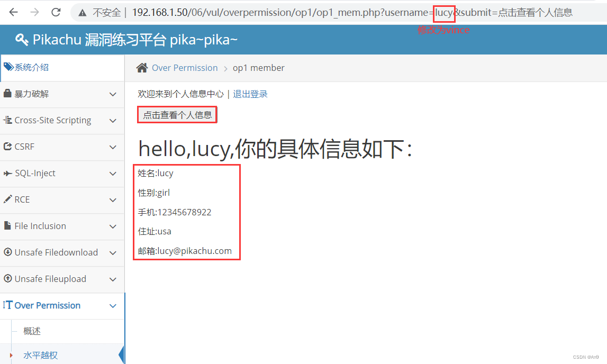Click the lock icon beside 暴力破解
607x364 pixels.
click(x=7, y=93)
